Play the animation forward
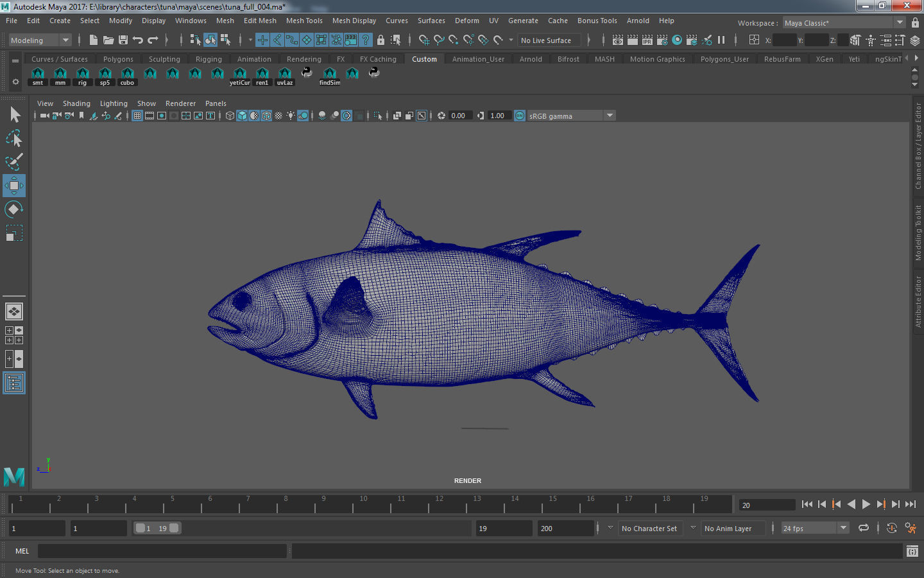 866,504
